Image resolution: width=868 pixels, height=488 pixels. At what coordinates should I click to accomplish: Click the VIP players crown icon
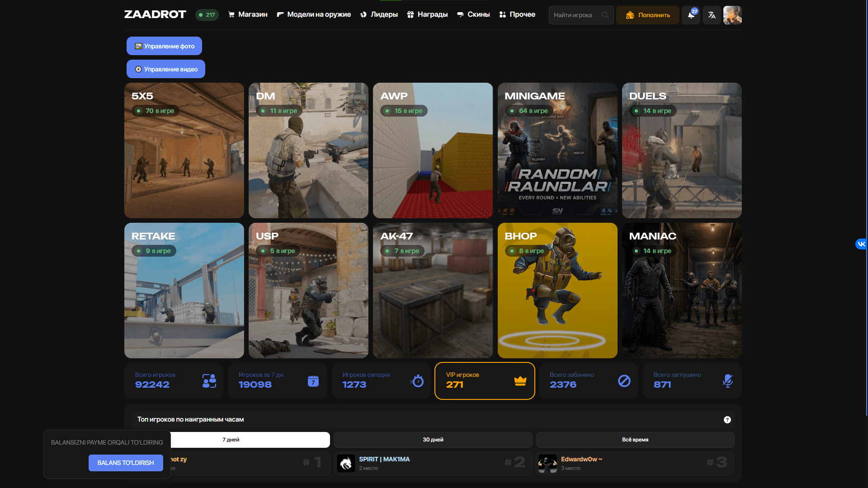520,381
